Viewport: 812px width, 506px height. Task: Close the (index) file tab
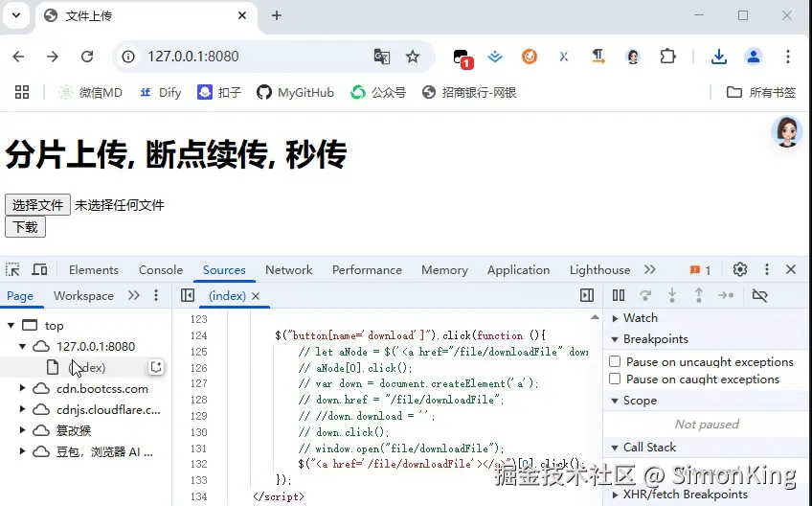click(256, 296)
